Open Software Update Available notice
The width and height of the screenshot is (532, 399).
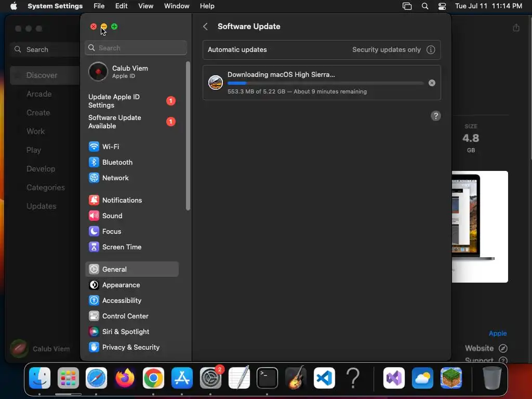(131, 122)
